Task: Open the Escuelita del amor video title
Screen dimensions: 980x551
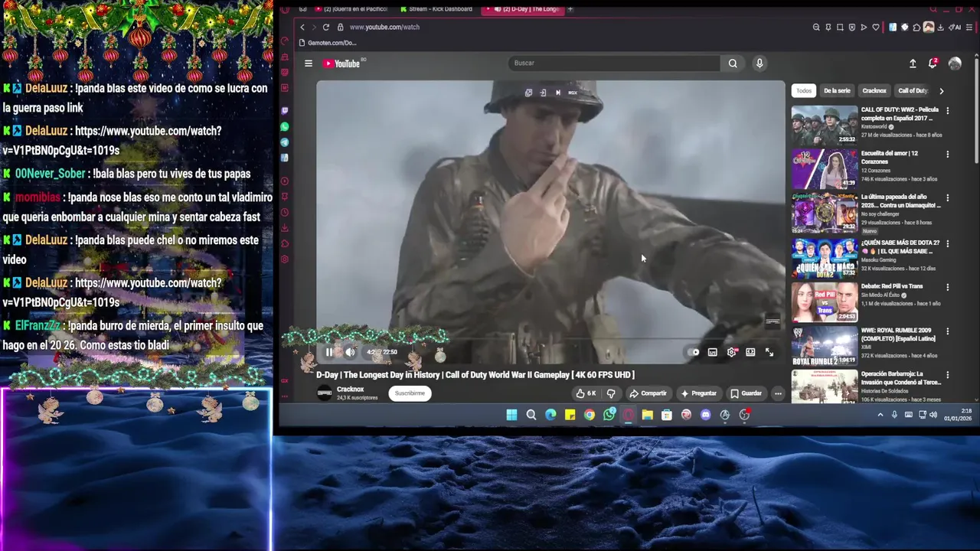Action: pos(890,157)
